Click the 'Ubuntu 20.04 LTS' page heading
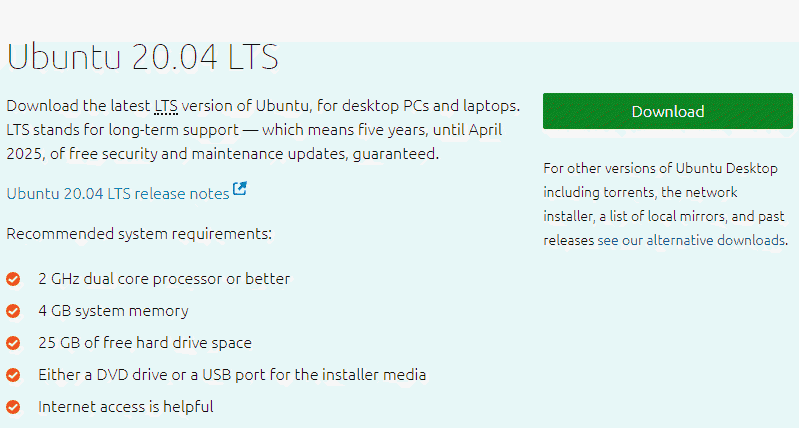This screenshot has width=799, height=428. (x=142, y=57)
